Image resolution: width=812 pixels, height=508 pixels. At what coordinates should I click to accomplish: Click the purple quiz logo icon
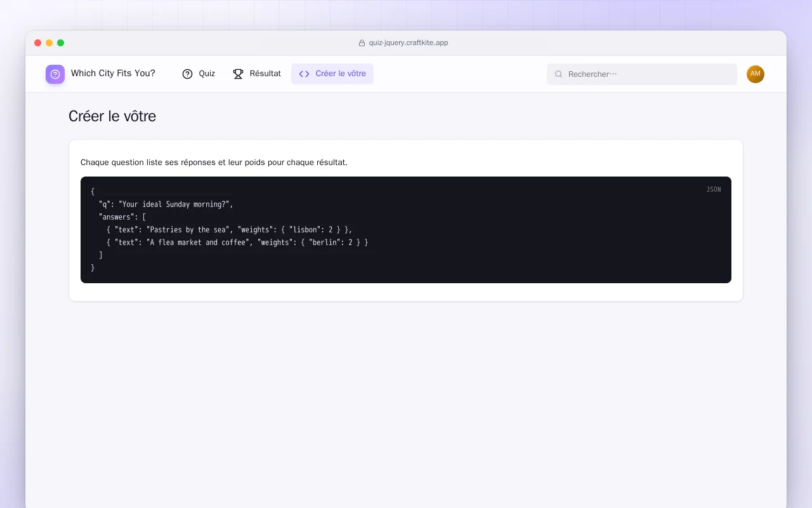point(55,74)
